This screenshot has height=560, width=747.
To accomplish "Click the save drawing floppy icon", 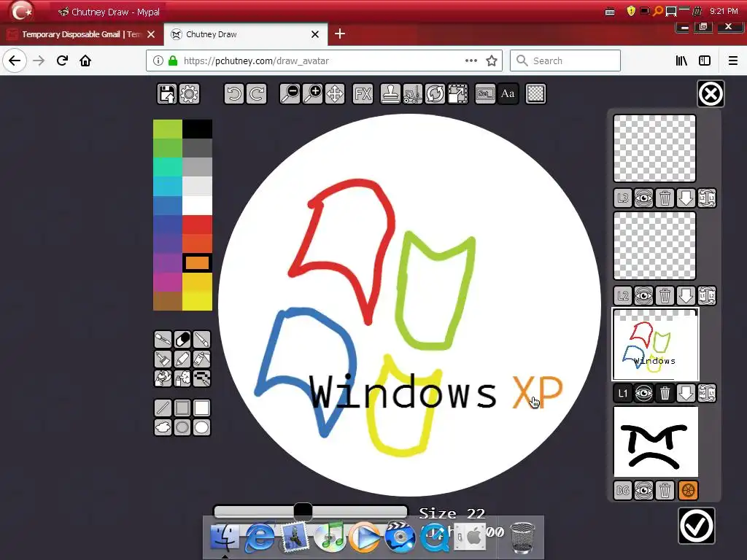I will point(167,94).
